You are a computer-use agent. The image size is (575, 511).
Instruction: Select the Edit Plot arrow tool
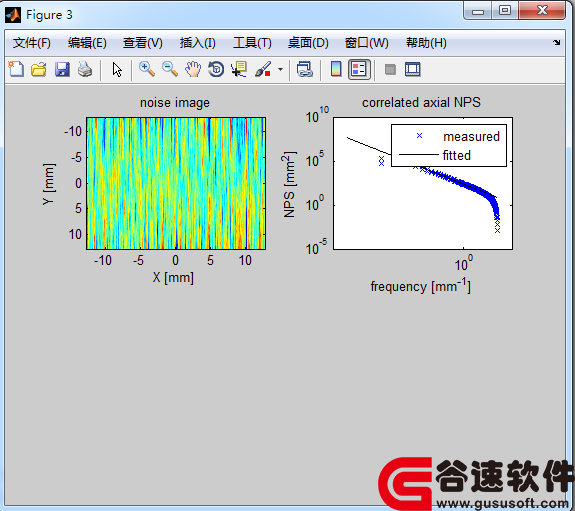(x=117, y=69)
